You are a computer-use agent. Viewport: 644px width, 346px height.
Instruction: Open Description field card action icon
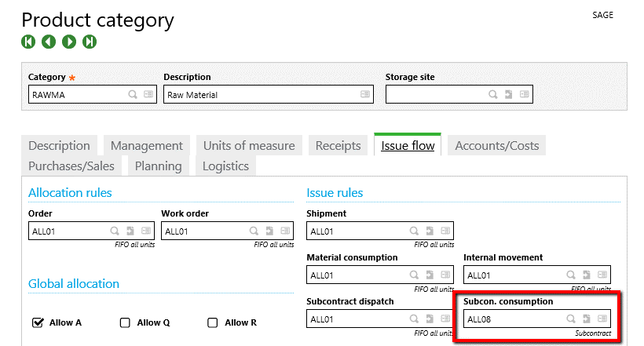pos(364,95)
